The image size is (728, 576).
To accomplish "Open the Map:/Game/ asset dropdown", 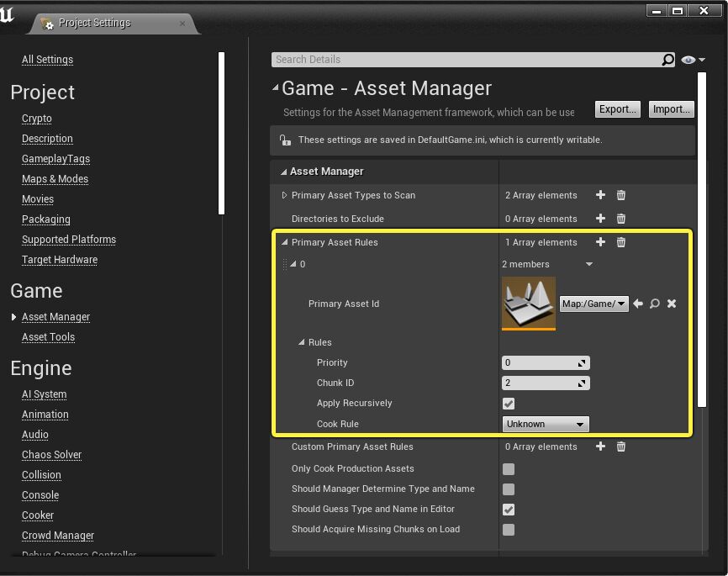I will [593, 304].
